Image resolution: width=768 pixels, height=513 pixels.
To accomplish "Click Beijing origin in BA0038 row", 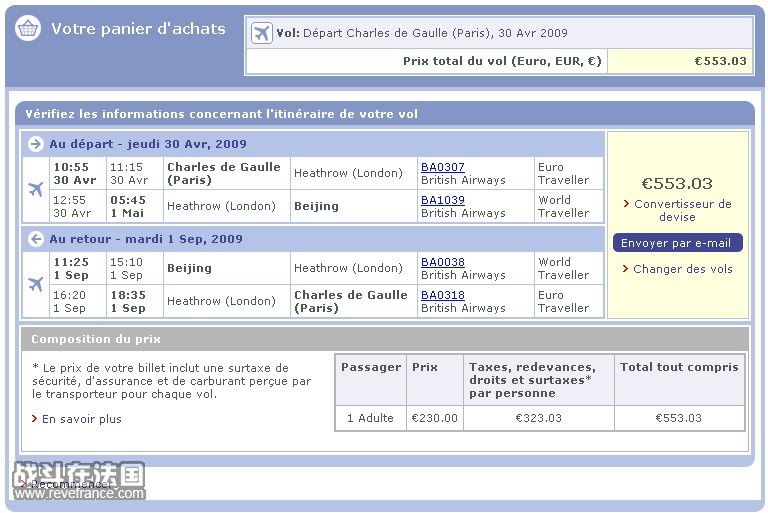I will (190, 268).
